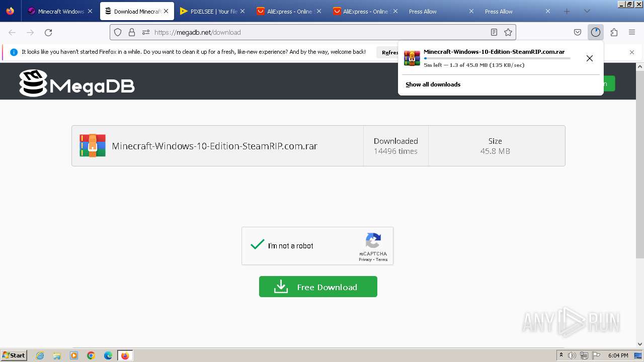644x362 pixels.
Task: Open the Windows Start menu
Action: pos(14,355)
